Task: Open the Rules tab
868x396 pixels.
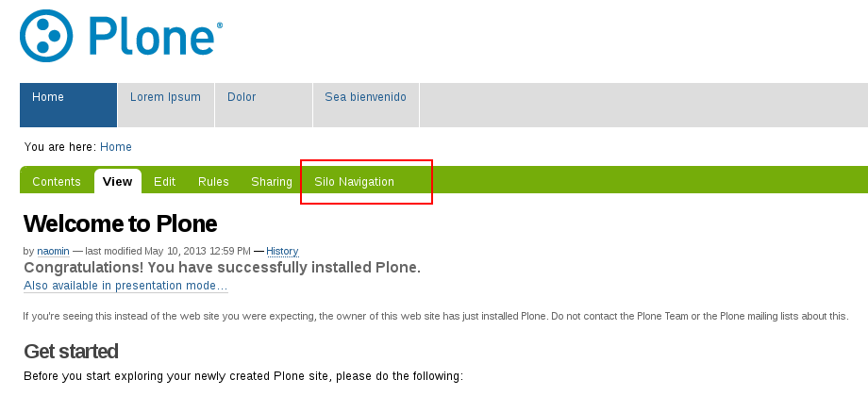Action: click(213, 182)
